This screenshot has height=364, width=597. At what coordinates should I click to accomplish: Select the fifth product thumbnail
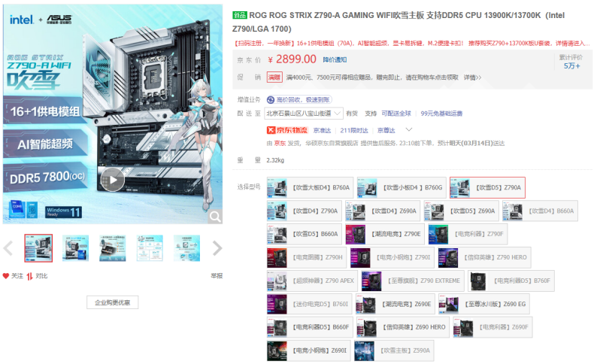pyautogui.click(x=186, y=248)
